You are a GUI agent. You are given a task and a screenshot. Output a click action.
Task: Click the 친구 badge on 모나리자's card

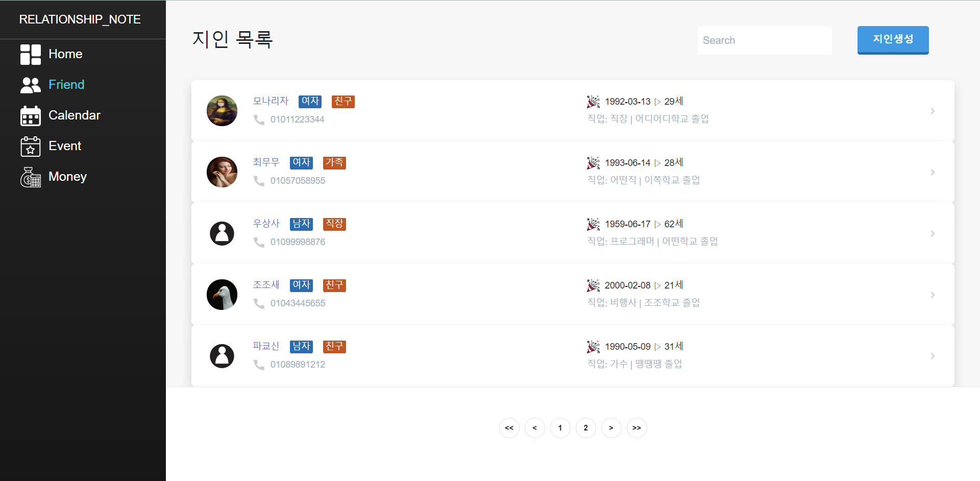[342, 101]
